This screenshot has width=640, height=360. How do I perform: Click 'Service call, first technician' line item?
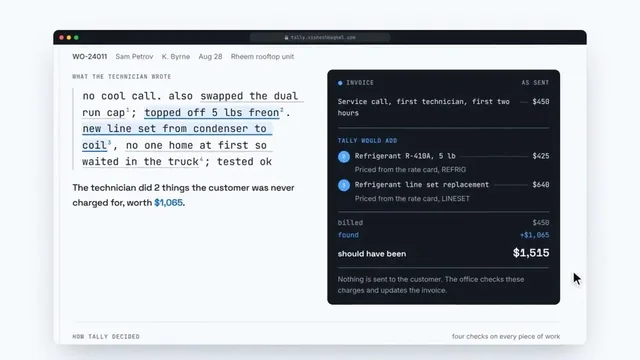[x=424, y=107]
